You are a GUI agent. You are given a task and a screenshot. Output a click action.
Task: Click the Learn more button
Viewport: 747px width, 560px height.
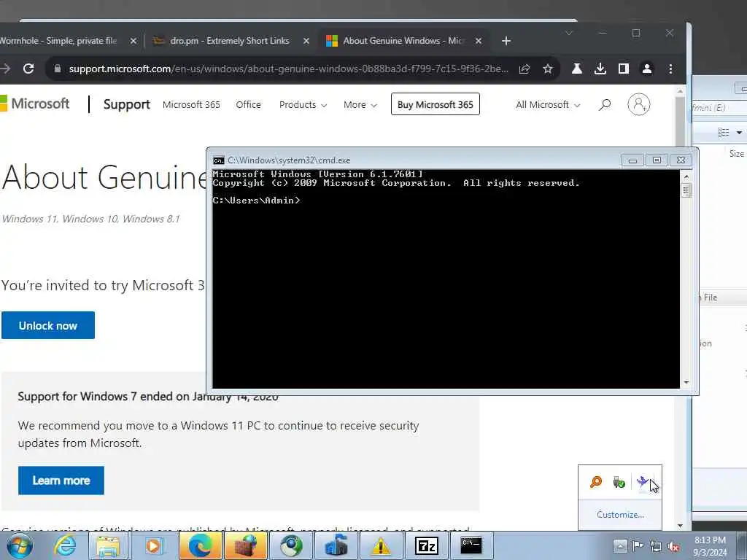[x=61, y=481]
